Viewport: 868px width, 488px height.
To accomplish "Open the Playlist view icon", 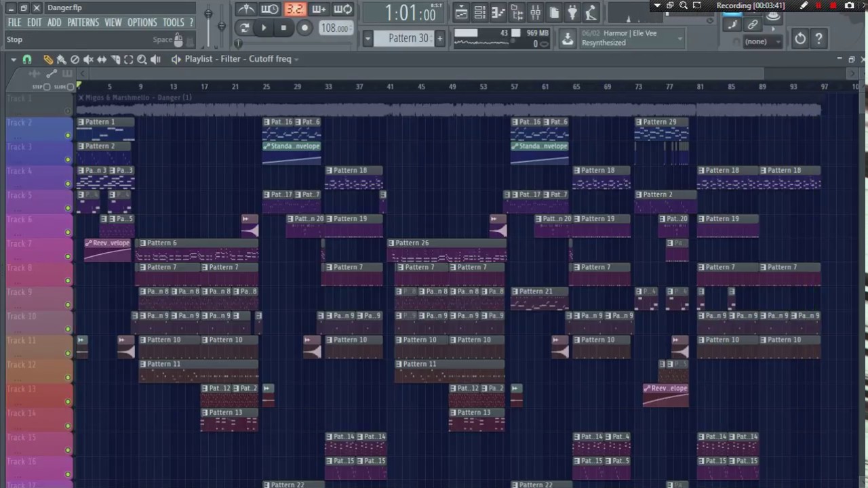I will (x=461, y=12).
